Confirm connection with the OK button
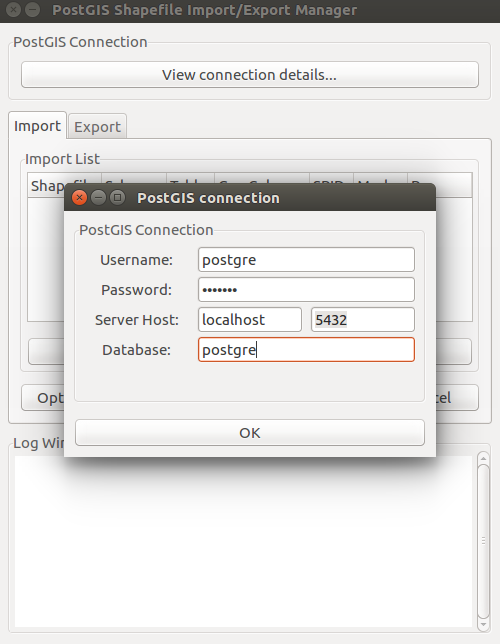Image resolution: width=500 pixels, height=644 pixels. click(250, 432)
